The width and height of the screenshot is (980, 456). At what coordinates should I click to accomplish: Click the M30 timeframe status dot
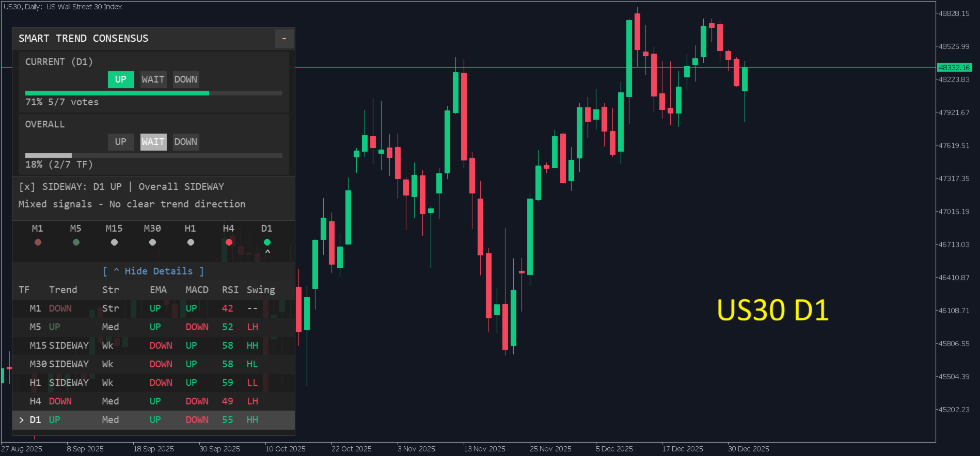152,242
